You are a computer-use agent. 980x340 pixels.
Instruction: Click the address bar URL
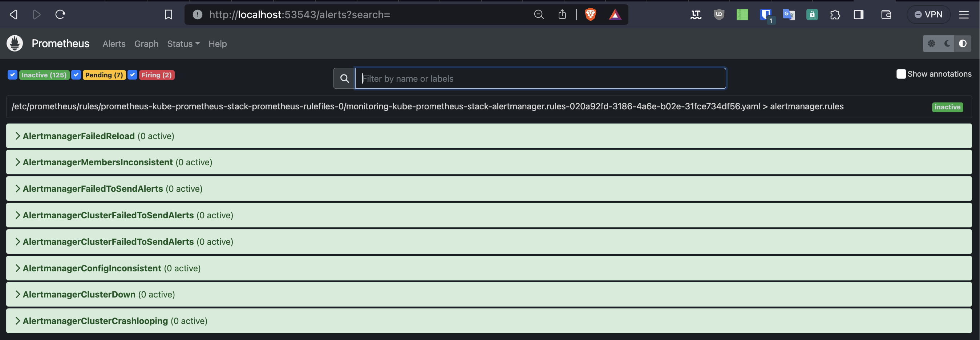[x=299, y=15]
